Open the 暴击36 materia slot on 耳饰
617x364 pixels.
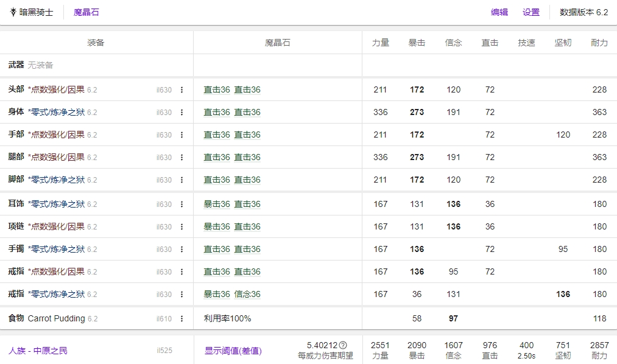(x=215, y=203)
